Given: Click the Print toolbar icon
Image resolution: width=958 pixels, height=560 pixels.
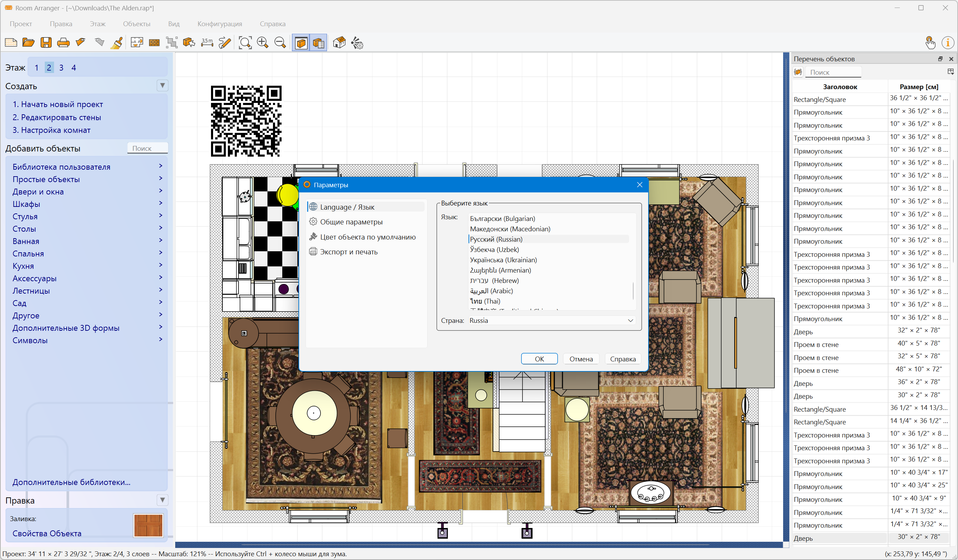Looking at the screenshot, I should click(63, 43).
